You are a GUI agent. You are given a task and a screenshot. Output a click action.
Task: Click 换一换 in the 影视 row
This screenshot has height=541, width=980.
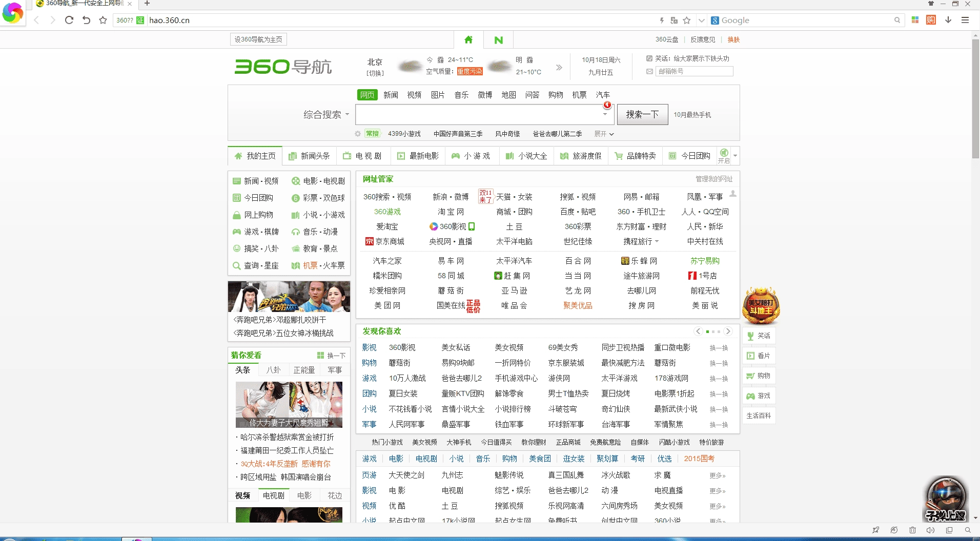tap(719, 348)
